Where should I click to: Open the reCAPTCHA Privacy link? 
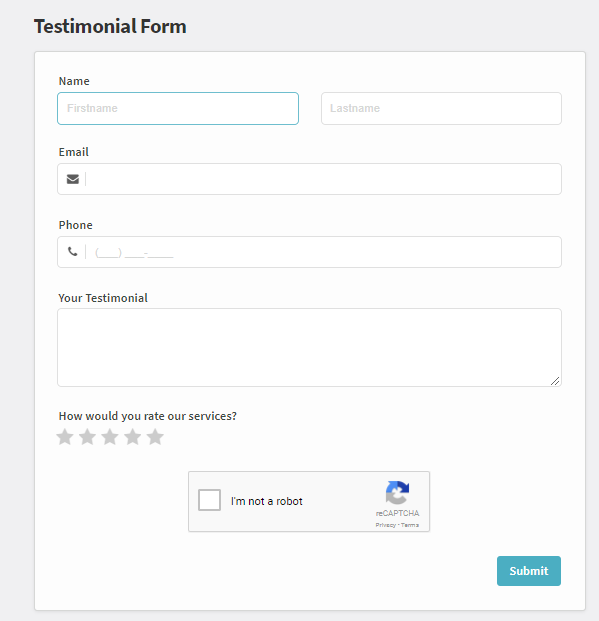pyautogui.click(x=385, y=525)
